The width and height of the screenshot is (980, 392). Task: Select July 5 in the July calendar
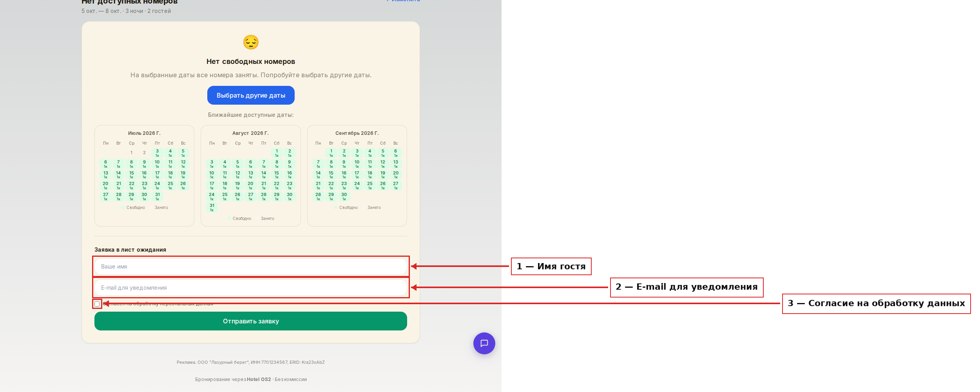[183, 152]
